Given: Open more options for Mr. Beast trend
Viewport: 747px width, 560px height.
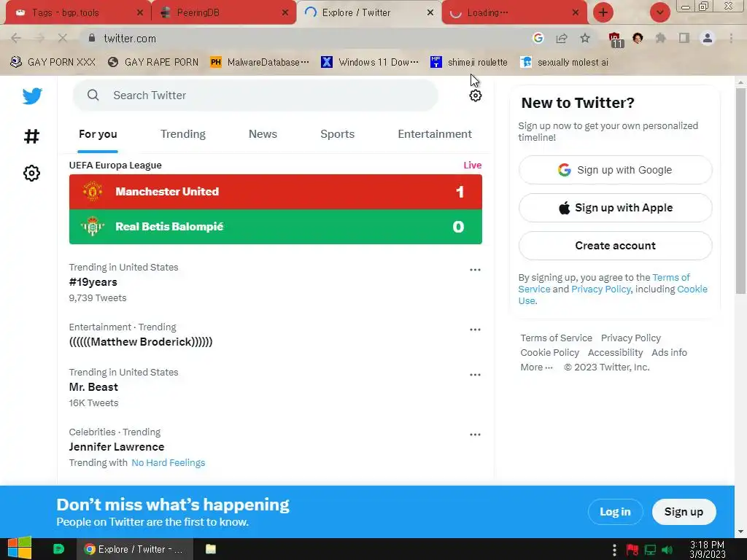Looking at the screenshot, I should tap(475, 375).
